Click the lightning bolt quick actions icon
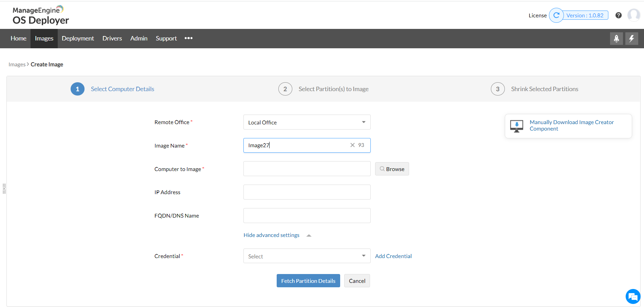This screenshot has height=307, width=644. 631,38
